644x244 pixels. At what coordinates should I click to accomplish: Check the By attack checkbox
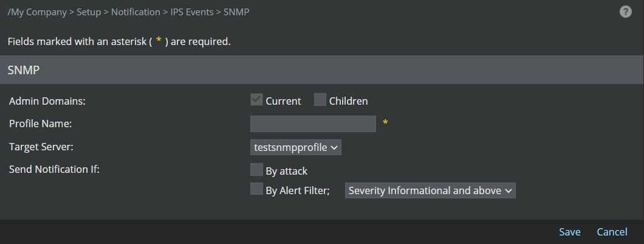tap(256, 170)
